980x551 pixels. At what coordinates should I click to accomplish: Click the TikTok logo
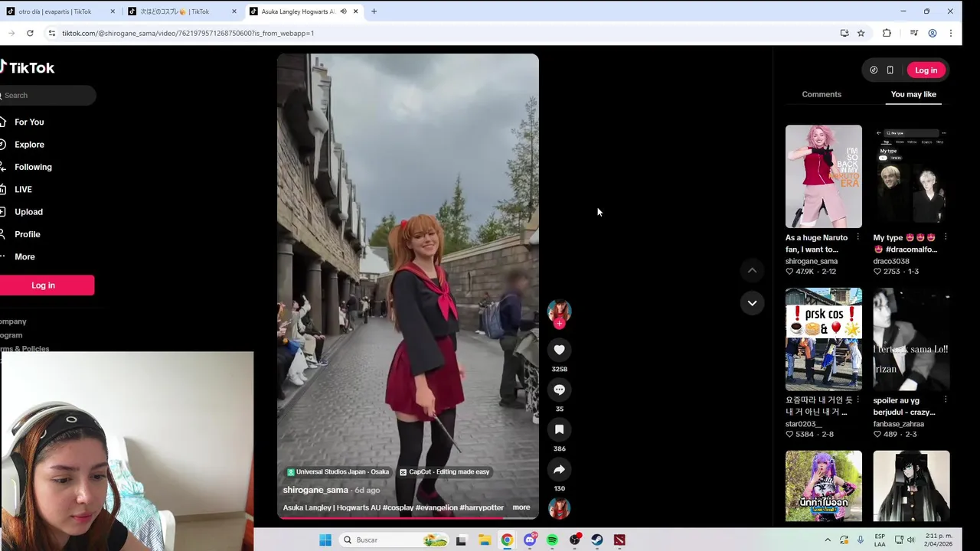(x=28, y=67)
